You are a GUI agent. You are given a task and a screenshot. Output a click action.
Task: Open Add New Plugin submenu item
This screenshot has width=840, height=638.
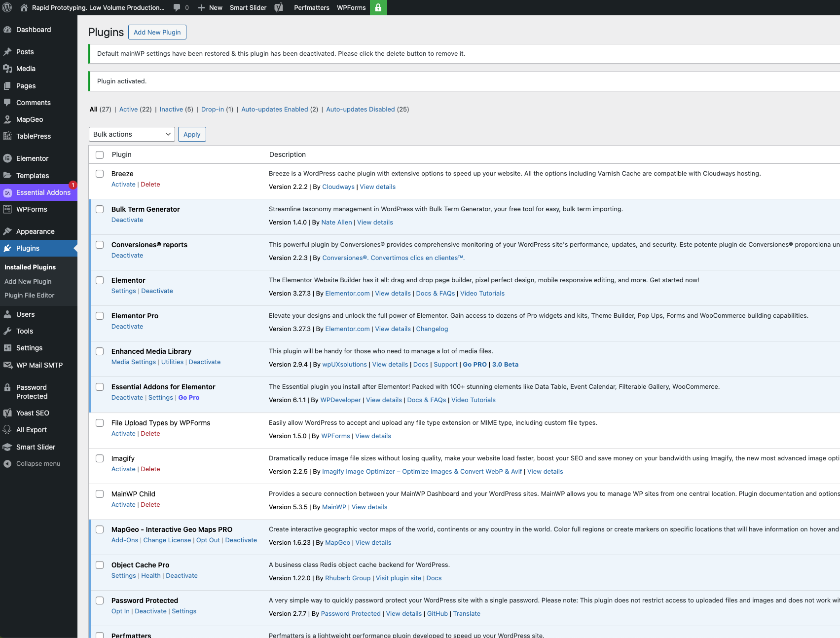pyautogui.click(x=28, y=281)
